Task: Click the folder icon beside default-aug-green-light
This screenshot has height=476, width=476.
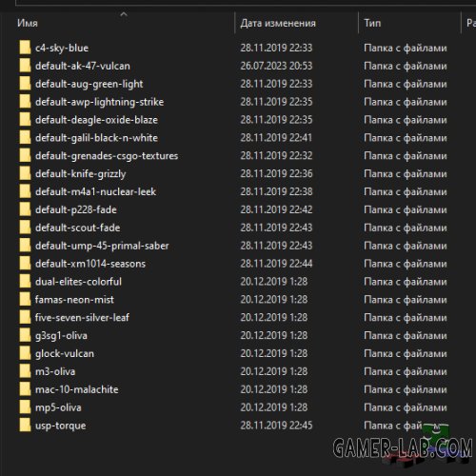Action: coord(25,84)
